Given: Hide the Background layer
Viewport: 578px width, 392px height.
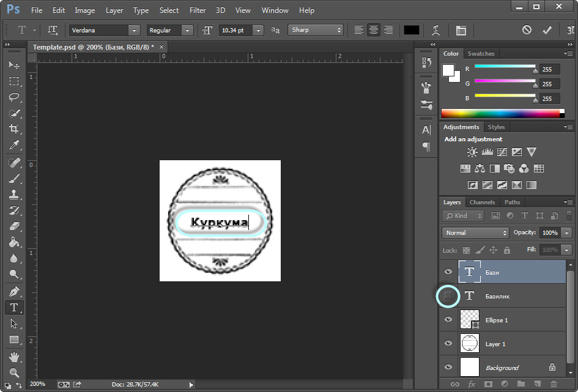Looking at the screenshot, I should click(x=448, y=367).
